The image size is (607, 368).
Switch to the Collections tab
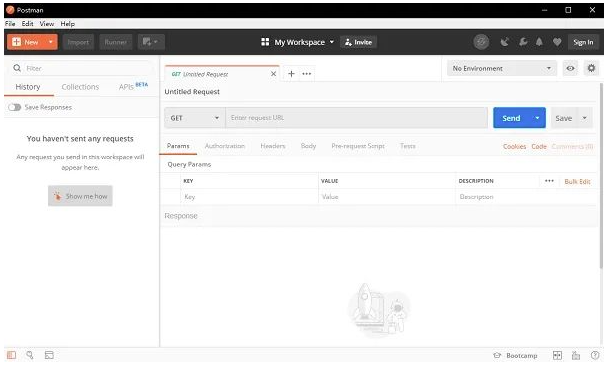pyautogui.click(x=80, y=87)
